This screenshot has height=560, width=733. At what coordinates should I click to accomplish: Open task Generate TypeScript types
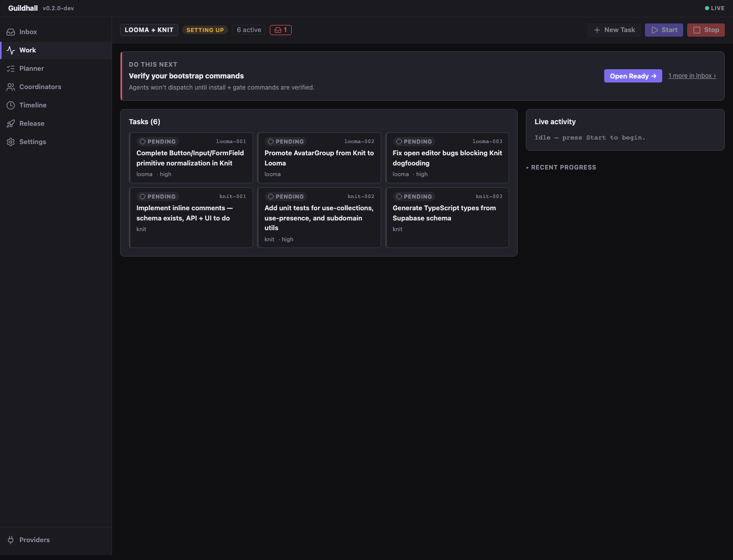(x=447, y=217)
